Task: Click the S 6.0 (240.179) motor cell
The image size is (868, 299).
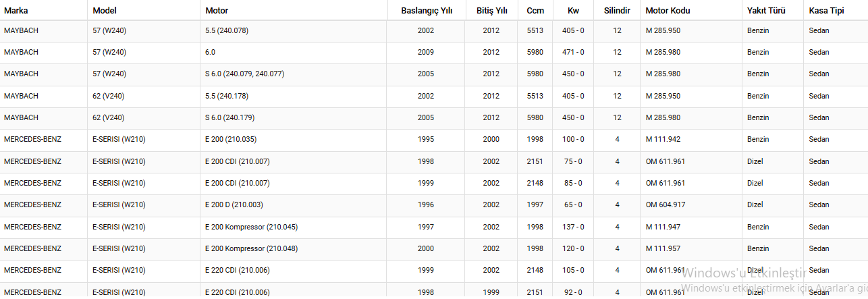Action: point(234,117)
